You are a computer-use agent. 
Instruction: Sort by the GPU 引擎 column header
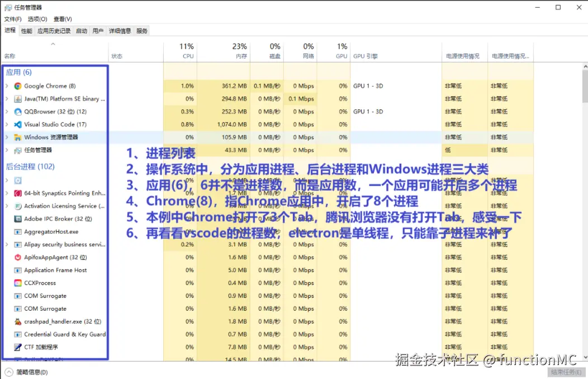click(396, 51)
